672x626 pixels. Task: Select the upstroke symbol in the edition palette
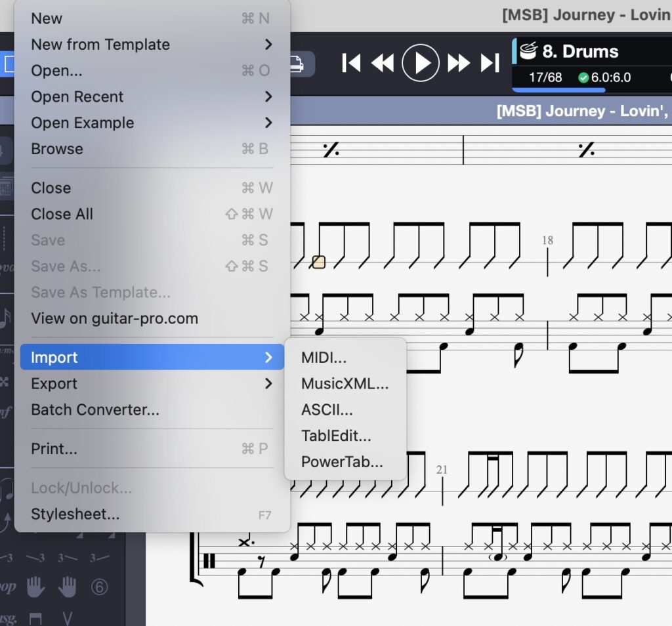(x=68, y=617)
